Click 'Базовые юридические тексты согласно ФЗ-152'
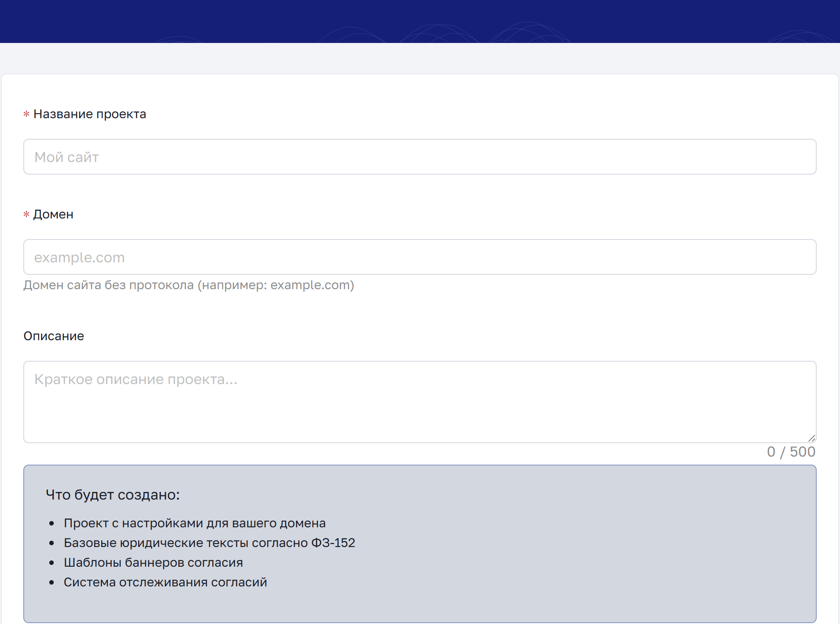 210,543
